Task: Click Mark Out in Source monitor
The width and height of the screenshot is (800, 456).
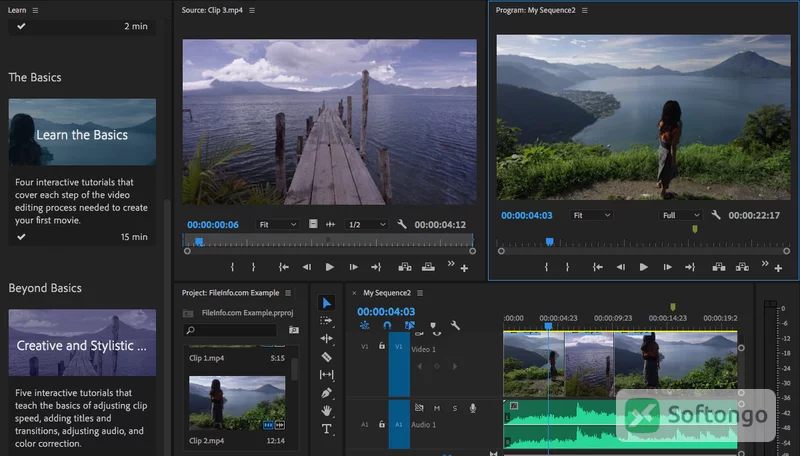Action: pyautogui.click(x=254, y=267)
